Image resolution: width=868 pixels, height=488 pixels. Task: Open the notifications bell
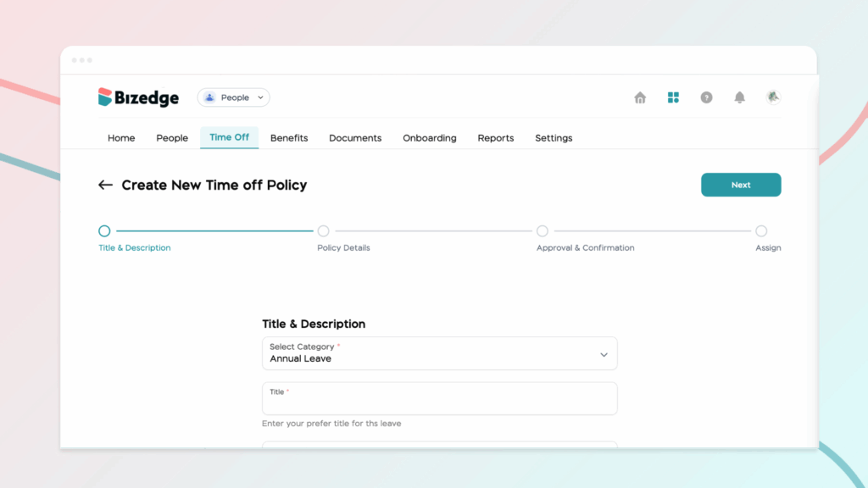click(x=739, y=97)
